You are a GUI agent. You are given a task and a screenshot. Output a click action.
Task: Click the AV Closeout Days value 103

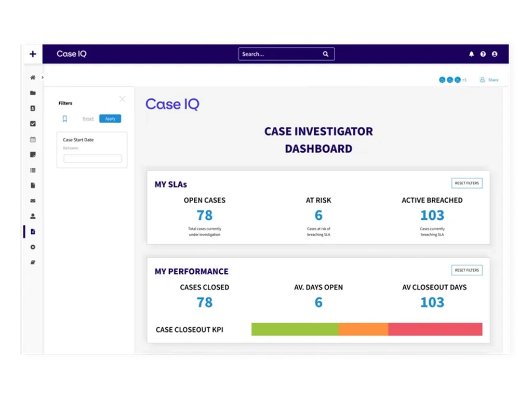[x=432, y=302]
